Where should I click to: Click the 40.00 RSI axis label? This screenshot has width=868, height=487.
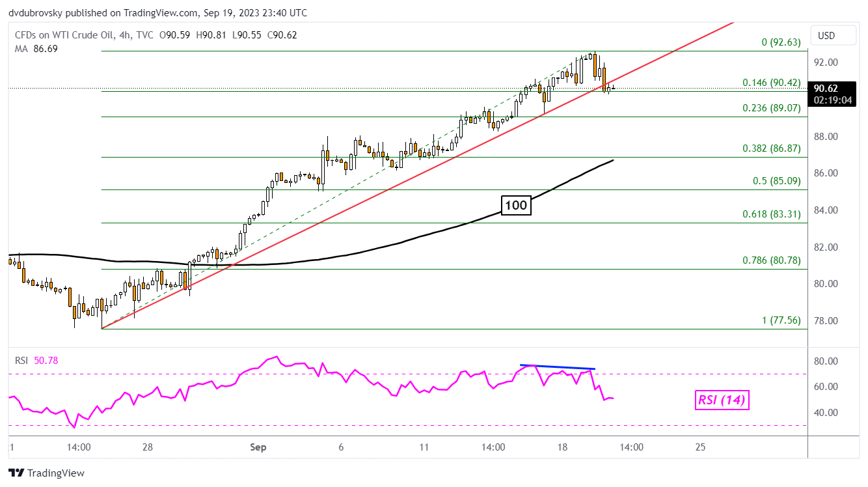coord(826,413)
